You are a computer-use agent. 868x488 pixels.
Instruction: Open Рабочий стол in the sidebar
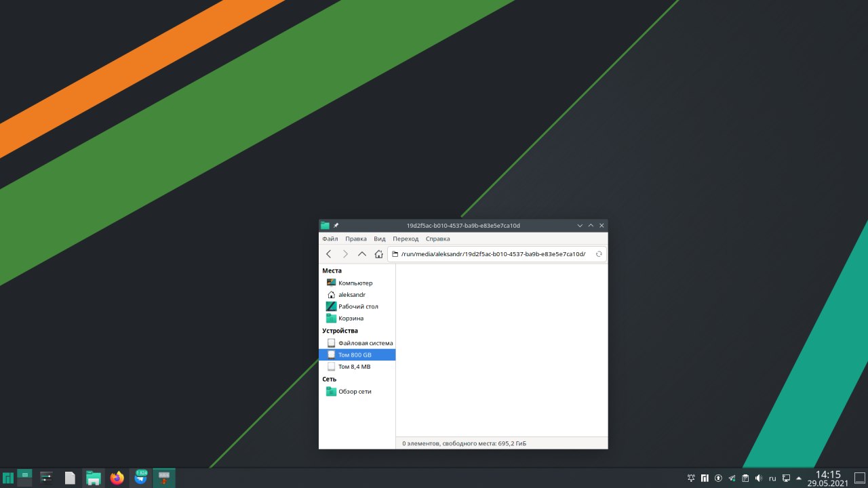[357, 306]
